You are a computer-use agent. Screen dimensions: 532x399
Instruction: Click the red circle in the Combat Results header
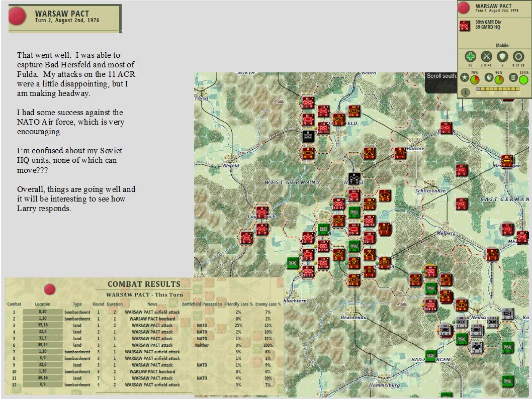pyautogui.click(x=50, y=289)
